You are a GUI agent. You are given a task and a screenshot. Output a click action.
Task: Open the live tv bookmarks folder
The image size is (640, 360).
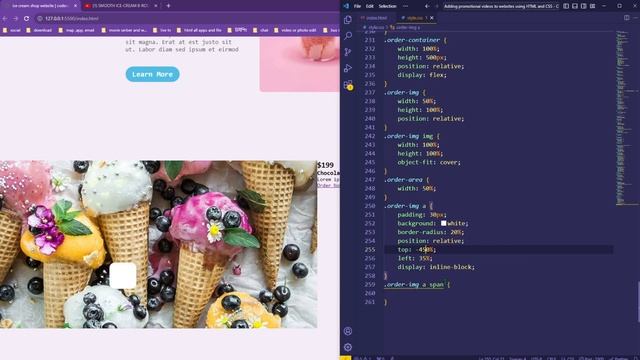(162, 30)
